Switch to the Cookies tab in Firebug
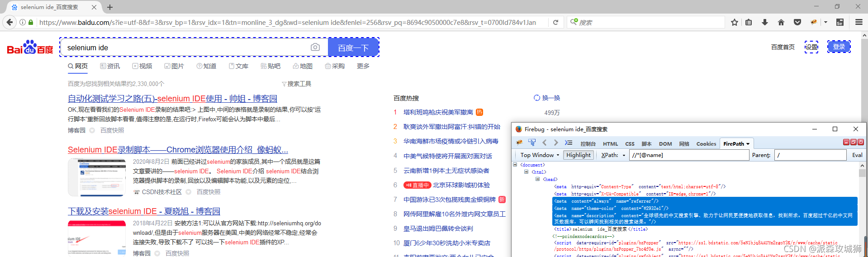This screenshot has width=868, height=257. 706,144
